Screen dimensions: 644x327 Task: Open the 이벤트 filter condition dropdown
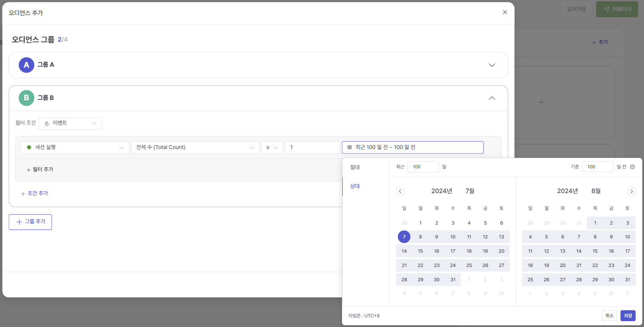click(70, 123)
